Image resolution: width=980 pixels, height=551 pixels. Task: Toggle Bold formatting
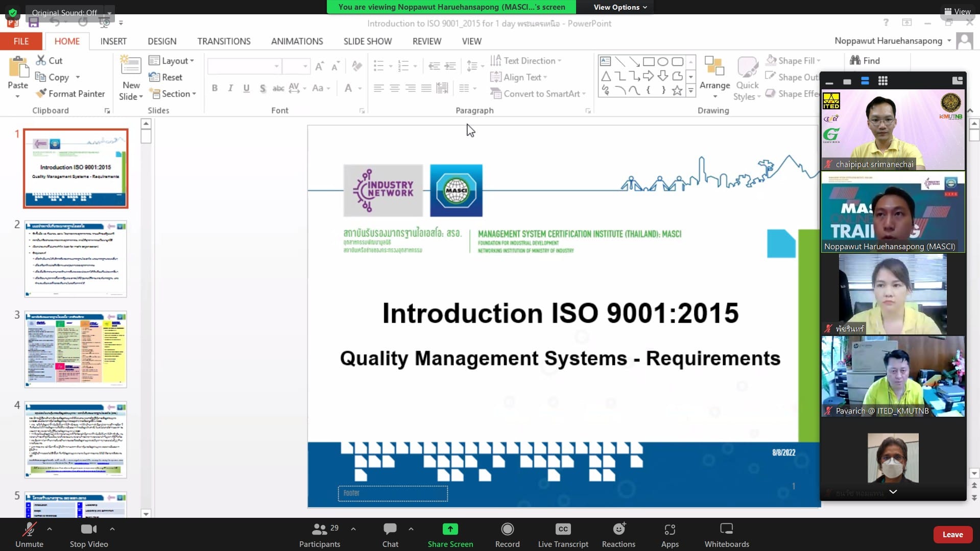point(214,88)
